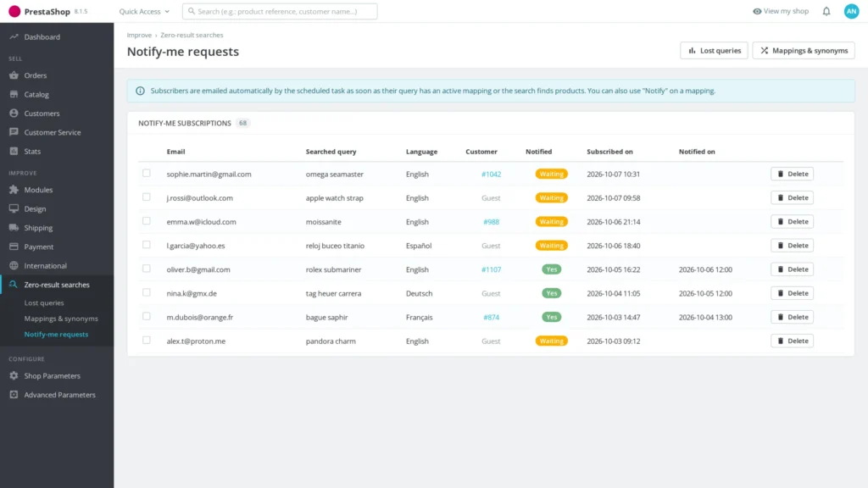Click the Orders basket icon

(x=14, y=75)
